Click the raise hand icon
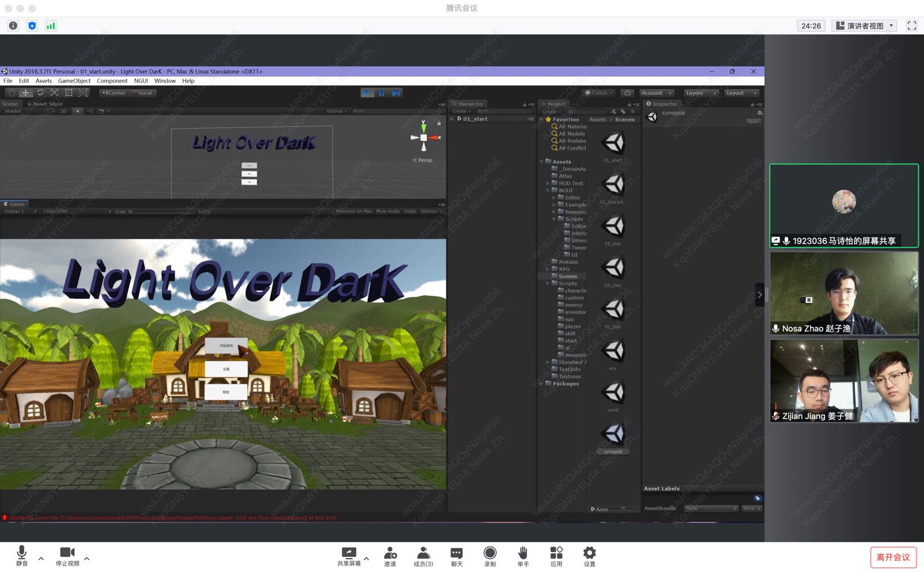This screenshot has height=573, width=924. (x=523, y=553)
